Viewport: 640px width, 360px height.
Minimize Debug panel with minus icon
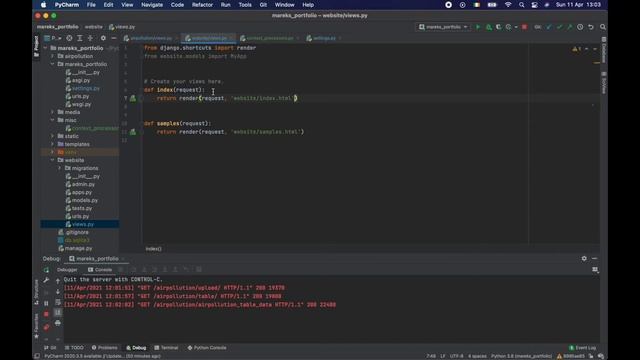click(595, 258)
